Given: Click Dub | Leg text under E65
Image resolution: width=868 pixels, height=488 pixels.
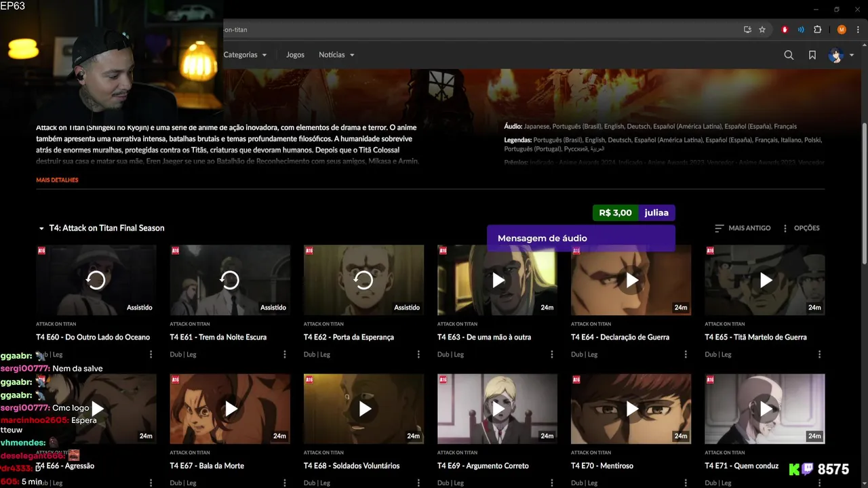Looking at the screenshot, I should click(717, 354).
